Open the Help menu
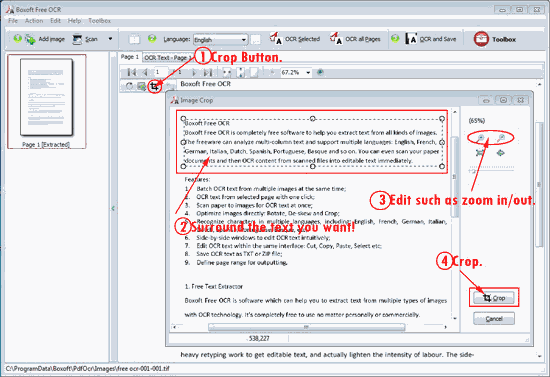Viewport: 550px width, 377px height. [x=74, y=21]
